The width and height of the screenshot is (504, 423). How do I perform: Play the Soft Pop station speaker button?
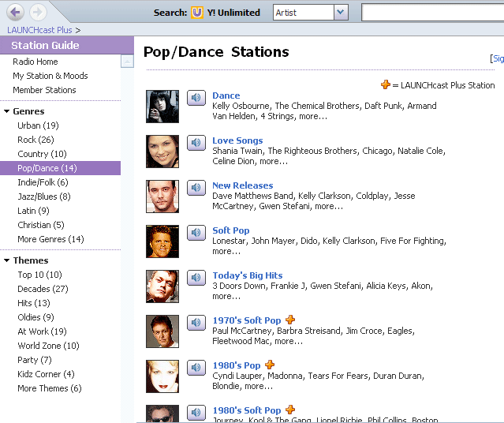[x=196, y=233]
